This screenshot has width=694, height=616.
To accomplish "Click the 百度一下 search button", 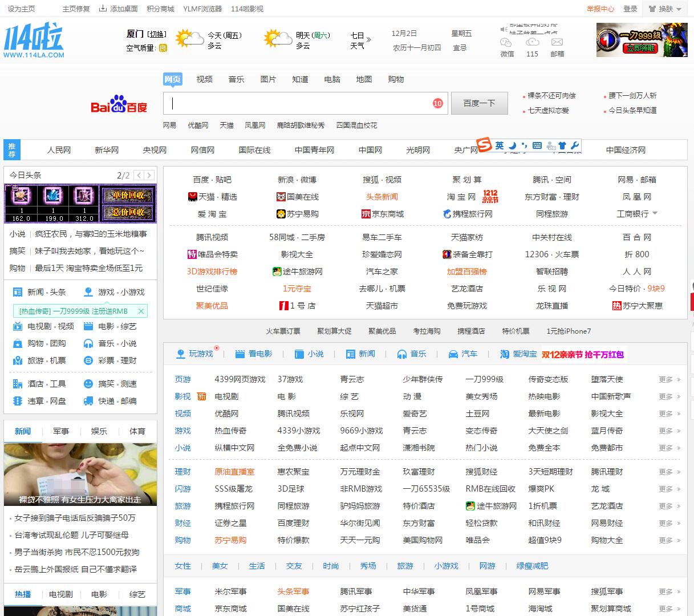I will (479, 103).
